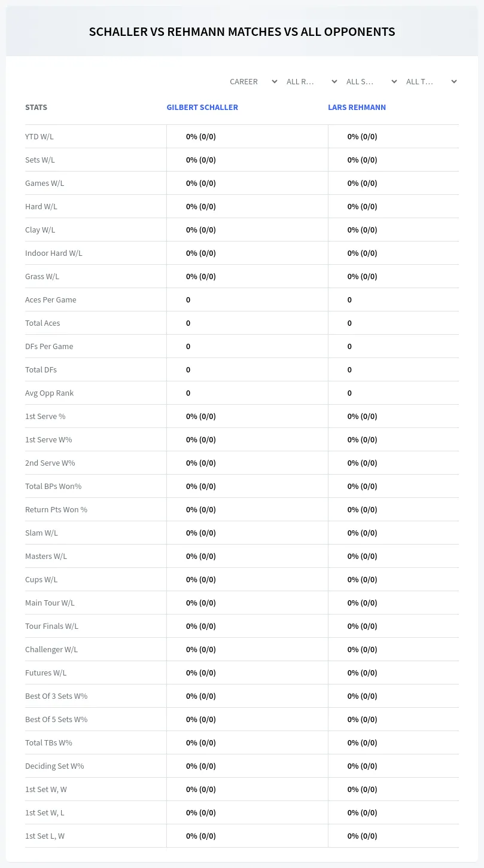Open the CAREER period dropdown
The image size is (484, 868).
(x=252, y=81)
